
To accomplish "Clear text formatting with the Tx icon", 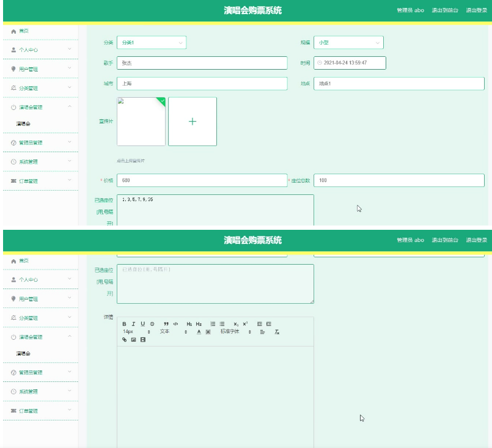I will point(277,332).
